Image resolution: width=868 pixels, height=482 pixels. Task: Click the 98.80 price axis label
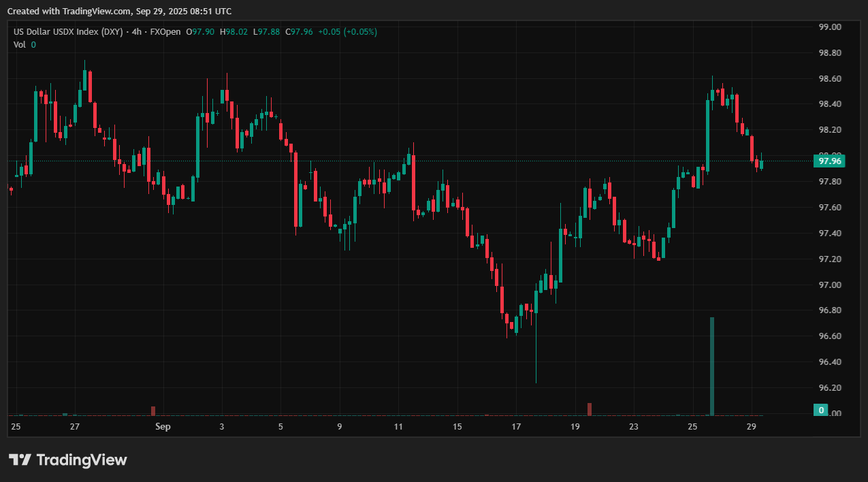click(x=830, y=53)
